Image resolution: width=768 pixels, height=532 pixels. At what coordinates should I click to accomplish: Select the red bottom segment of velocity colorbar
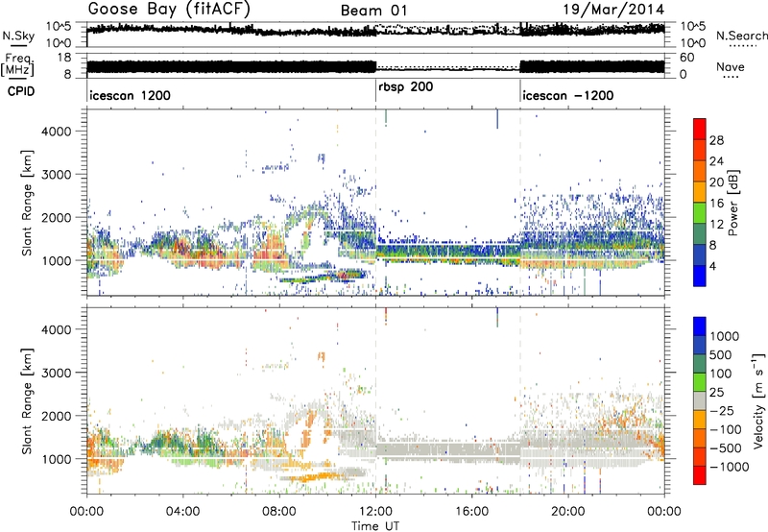pos(700,475)
